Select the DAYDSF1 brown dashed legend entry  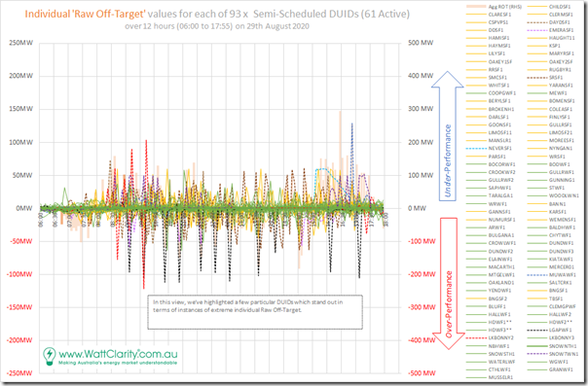[x=548, y=22]
